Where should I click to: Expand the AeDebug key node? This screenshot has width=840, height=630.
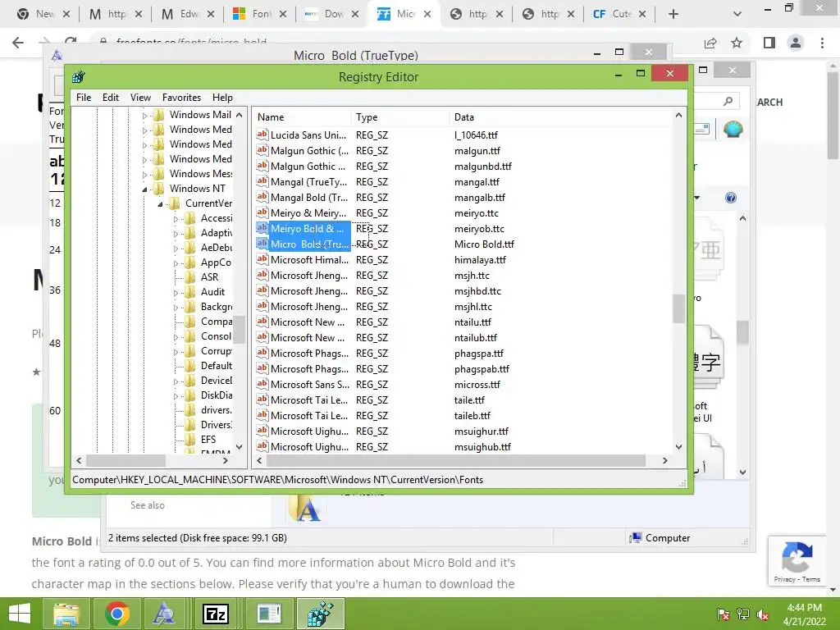(x=176, y=248)
